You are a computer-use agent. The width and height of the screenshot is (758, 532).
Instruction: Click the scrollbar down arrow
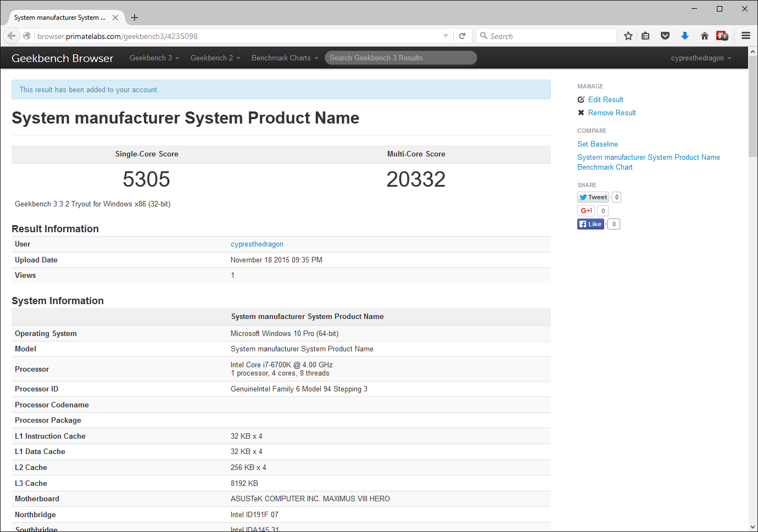click(x=753, y=527)
